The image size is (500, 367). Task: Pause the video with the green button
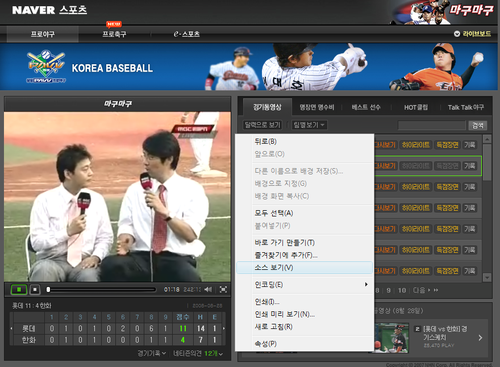[19, 289]
